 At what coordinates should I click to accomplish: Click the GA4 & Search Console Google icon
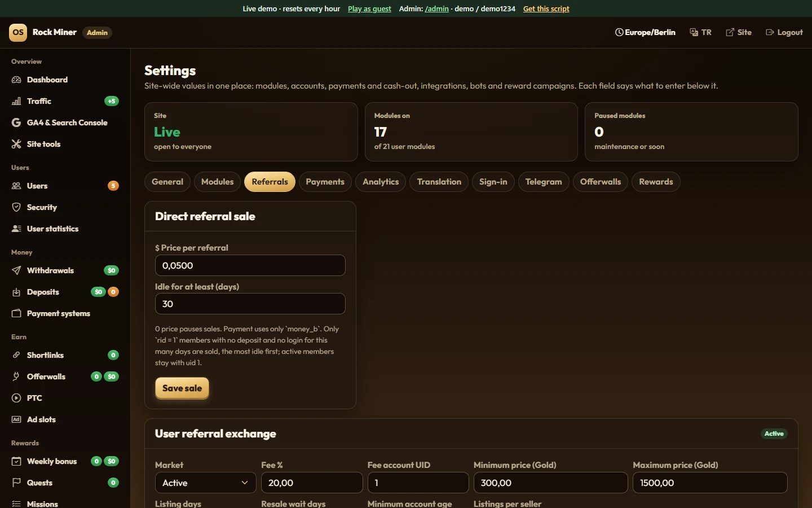pyautogui.click(x=16, y=122)
